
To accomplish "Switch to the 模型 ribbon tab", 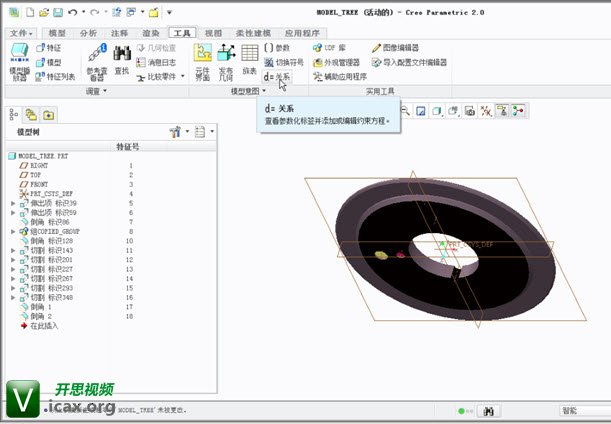I will pos(57,33).
